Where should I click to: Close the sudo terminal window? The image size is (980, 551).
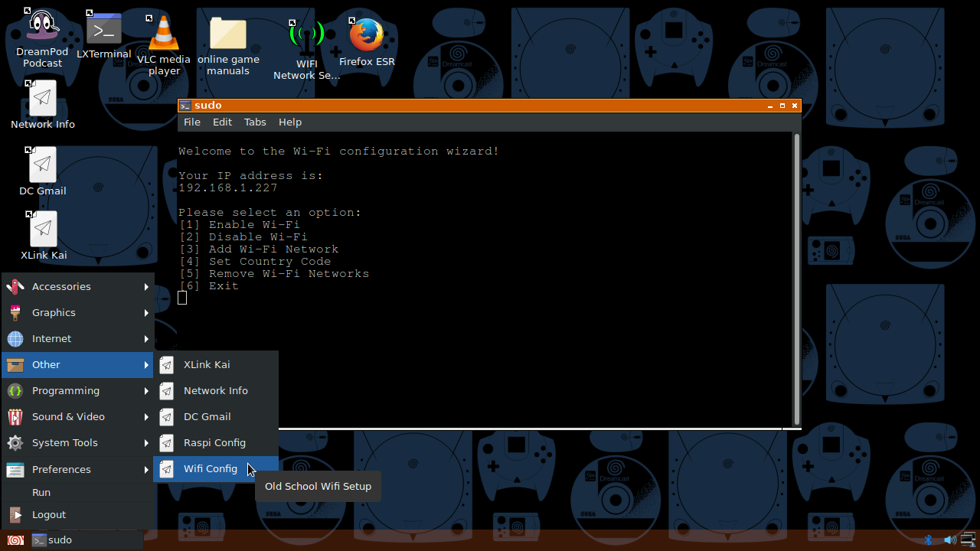(x=795, y=106)
